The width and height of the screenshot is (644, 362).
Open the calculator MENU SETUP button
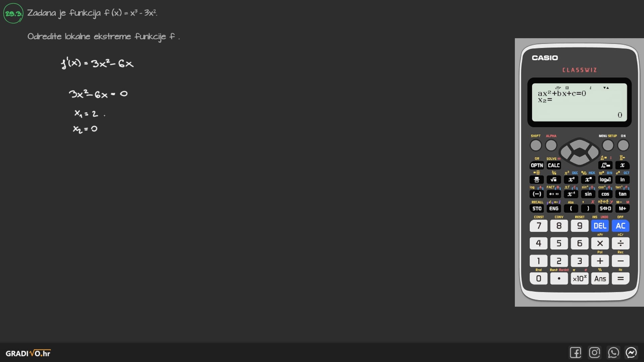608,145
